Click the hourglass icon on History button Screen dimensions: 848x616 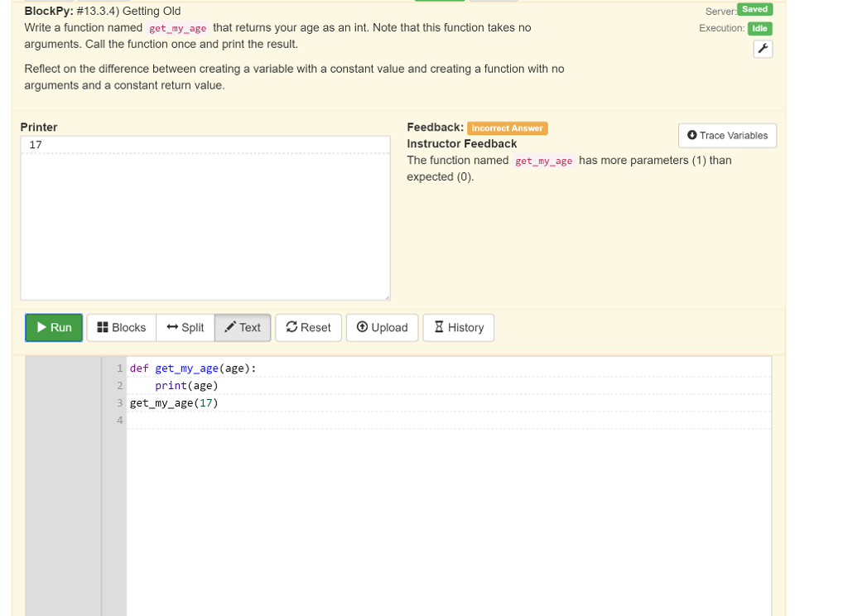tap(437, 327)
